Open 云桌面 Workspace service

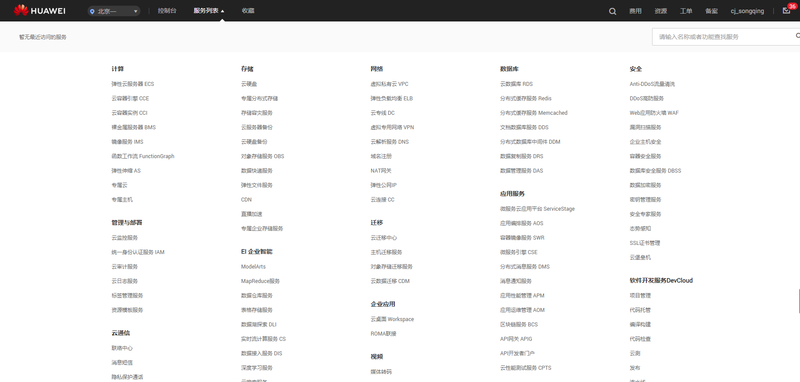tap(392, 319)
